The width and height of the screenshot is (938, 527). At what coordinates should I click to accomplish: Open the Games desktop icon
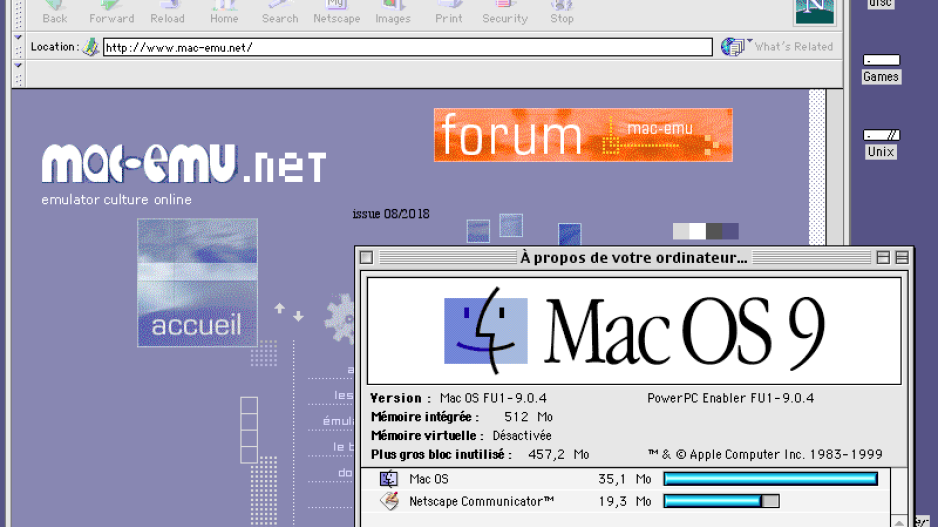click(881, 69)
